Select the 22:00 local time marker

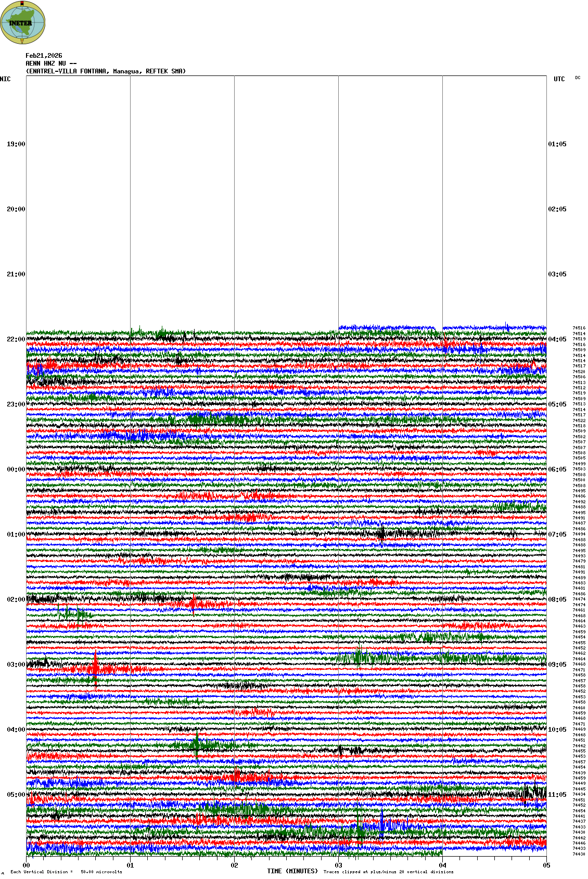[x=16, y=339]
